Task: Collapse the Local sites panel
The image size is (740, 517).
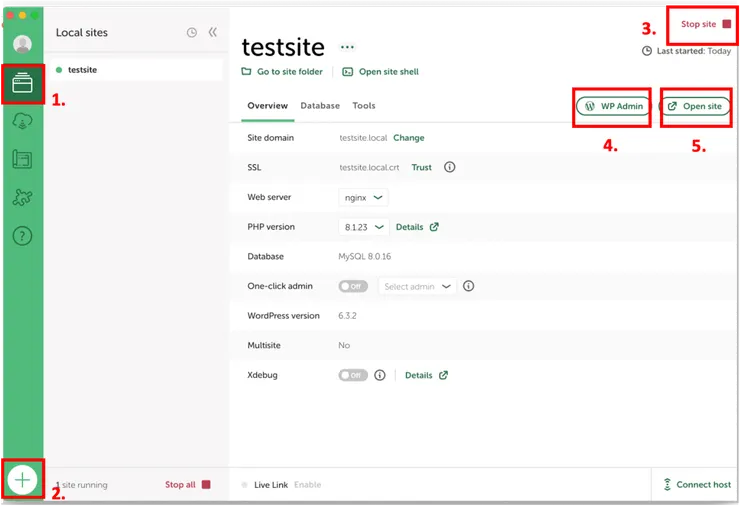Action: coord(213,32)
